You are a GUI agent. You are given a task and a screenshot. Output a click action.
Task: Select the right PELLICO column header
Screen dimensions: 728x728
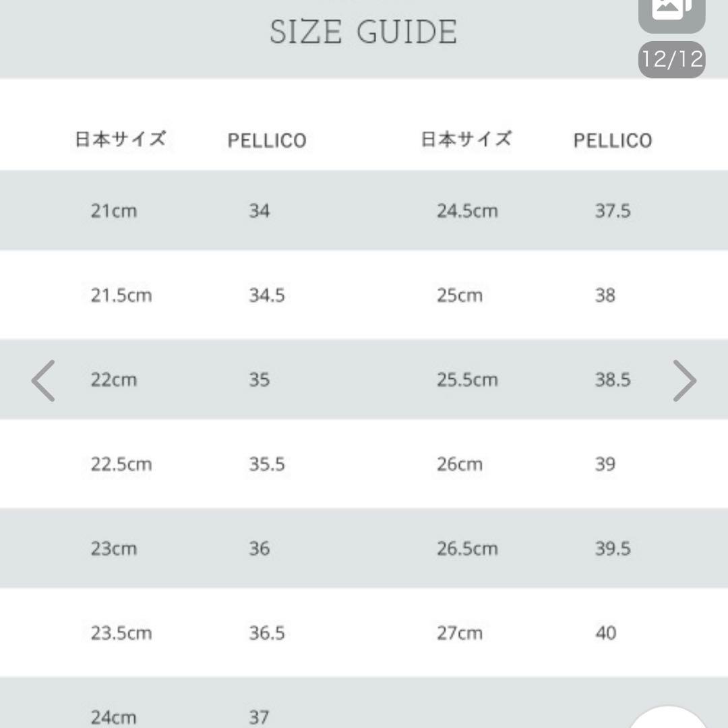tap(612, 140)
